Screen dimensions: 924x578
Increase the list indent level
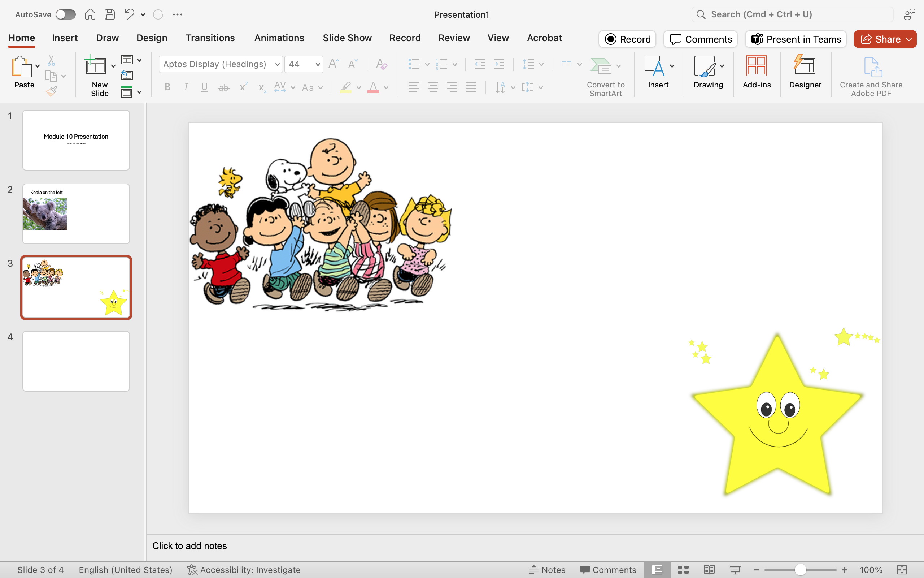point(499,64)
